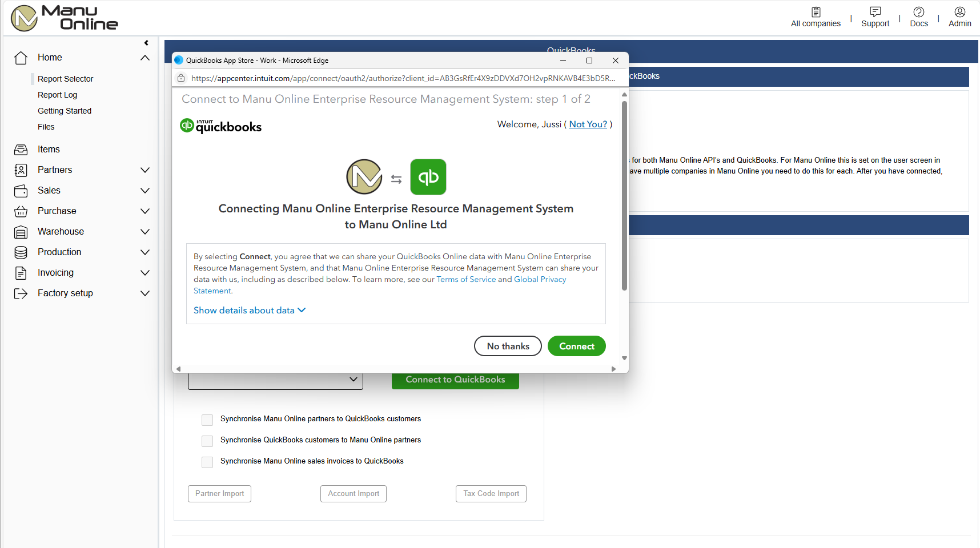The height and width of the screenshot is (548, 980).
Task: Collapse the sidebar with the arrow
Action: pos(146,43)
